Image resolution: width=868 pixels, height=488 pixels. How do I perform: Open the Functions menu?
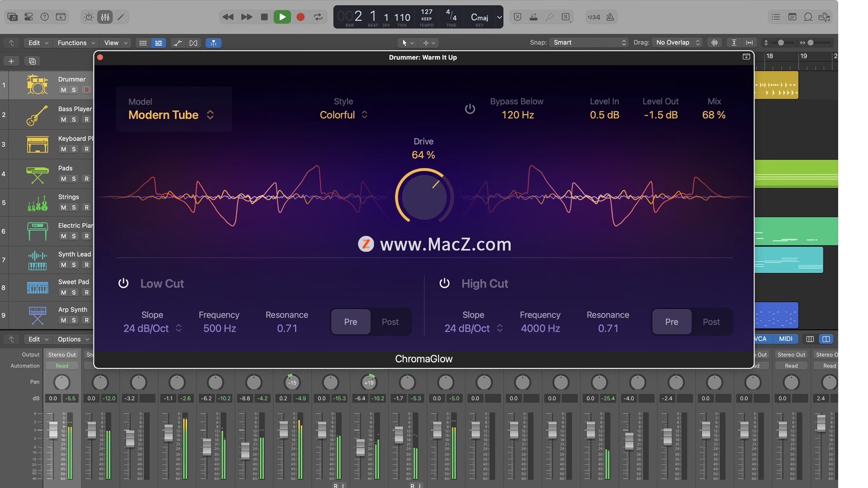(76, 43)
